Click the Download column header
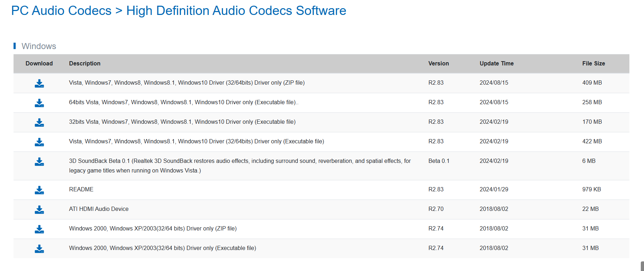This screenshot has height=271, width=644. [39, 63]
